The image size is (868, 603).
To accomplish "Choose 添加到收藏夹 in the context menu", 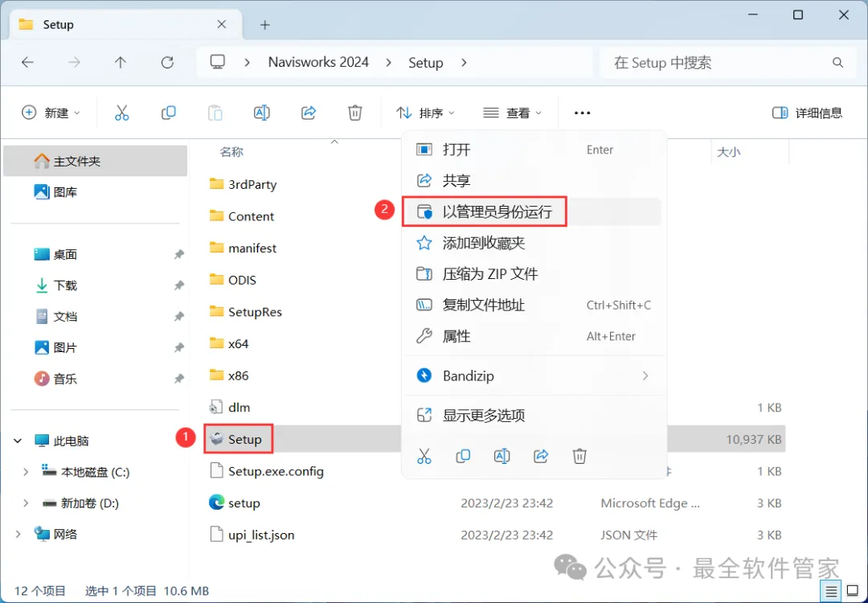I will pos(534,243).
